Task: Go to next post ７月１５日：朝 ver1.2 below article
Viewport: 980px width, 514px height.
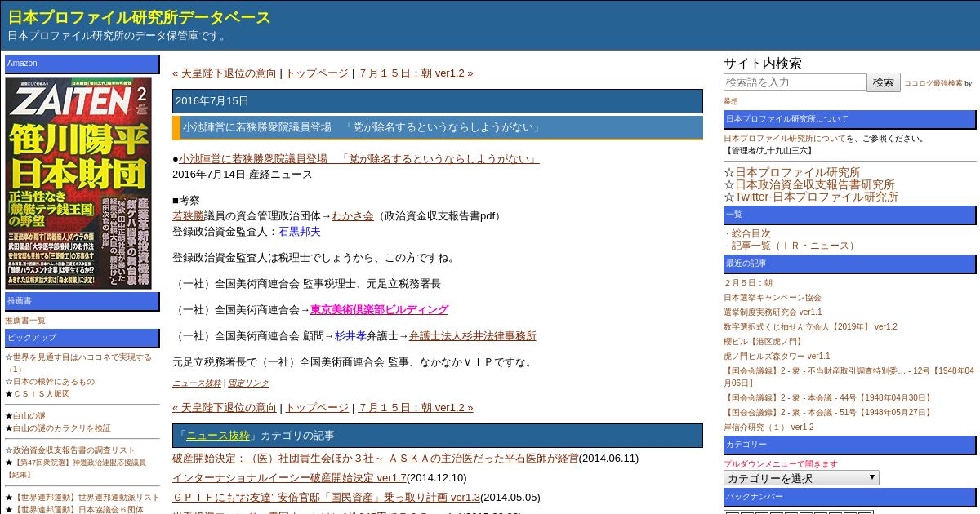Action: 416,408
